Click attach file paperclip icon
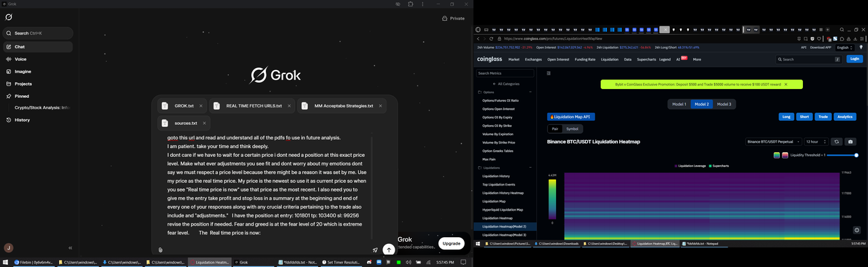The height and width of the screenshot is (267, 868). click(x=161, y=250)
